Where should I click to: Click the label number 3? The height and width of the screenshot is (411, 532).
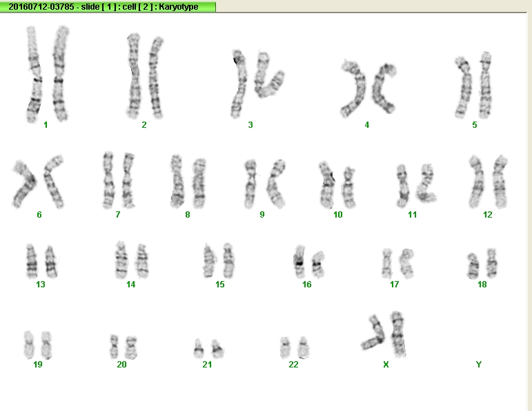click(250, 125)
